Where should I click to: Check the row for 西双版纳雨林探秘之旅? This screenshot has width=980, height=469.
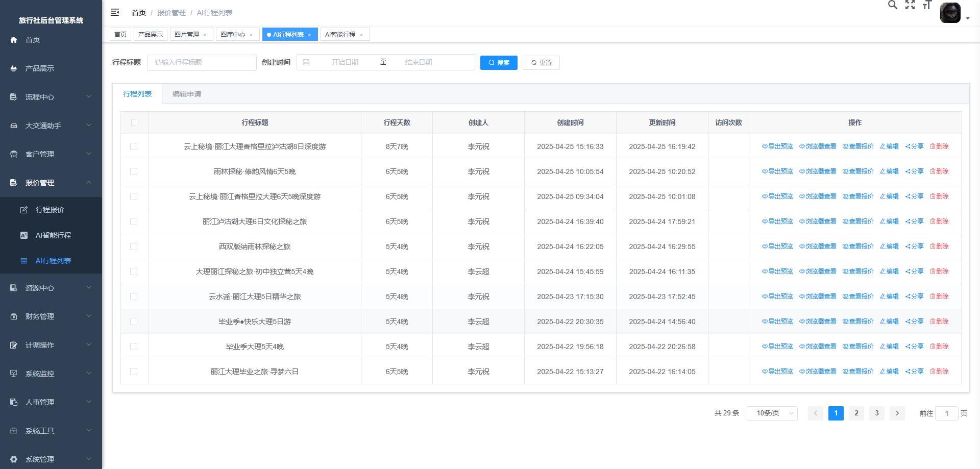pos(134,246)
